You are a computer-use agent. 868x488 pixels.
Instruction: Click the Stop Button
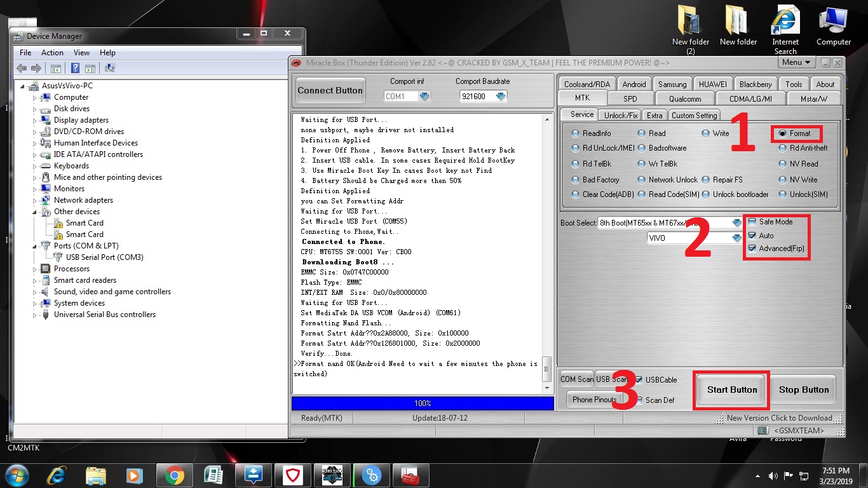click(x=804, y=390)
